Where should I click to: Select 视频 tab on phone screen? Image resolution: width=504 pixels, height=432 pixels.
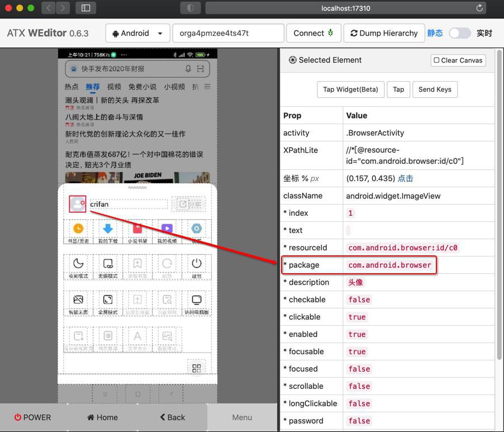coord(114,87)
